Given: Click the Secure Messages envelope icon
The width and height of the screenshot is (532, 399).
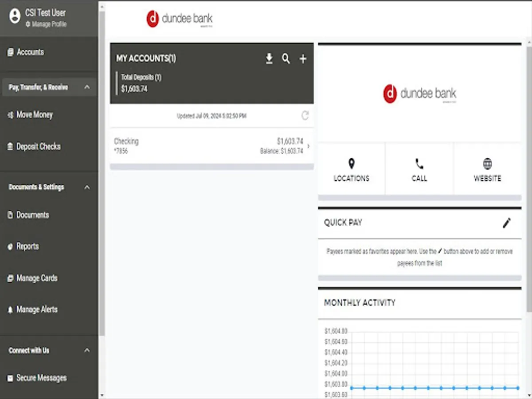Looking at the screenshot, I should click(x=10, y=378).
